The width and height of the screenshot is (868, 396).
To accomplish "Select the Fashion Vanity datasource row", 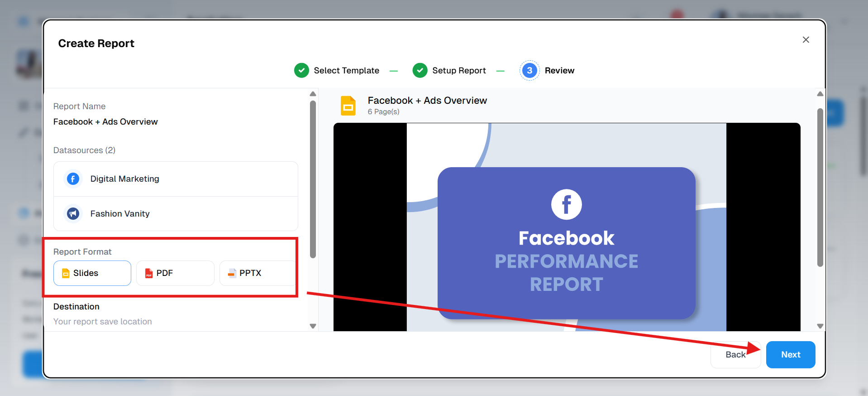I will [176, 214].
